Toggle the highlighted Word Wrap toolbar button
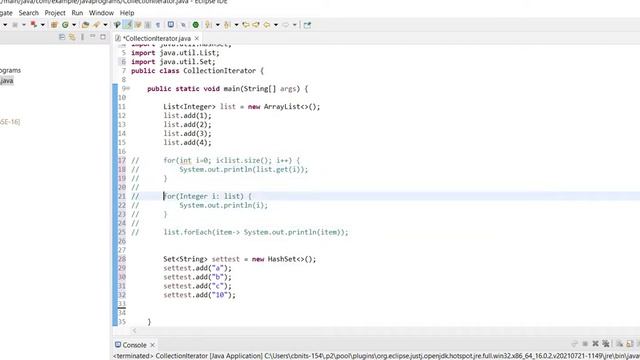The image size is (640, 360). click(128, 25)
